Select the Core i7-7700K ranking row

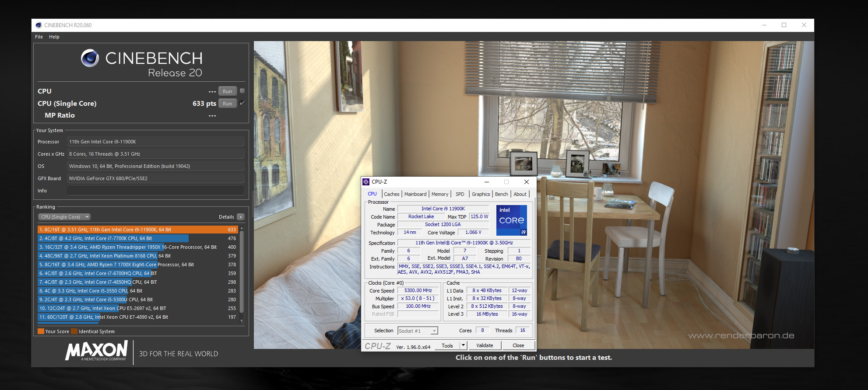point(137,238)
